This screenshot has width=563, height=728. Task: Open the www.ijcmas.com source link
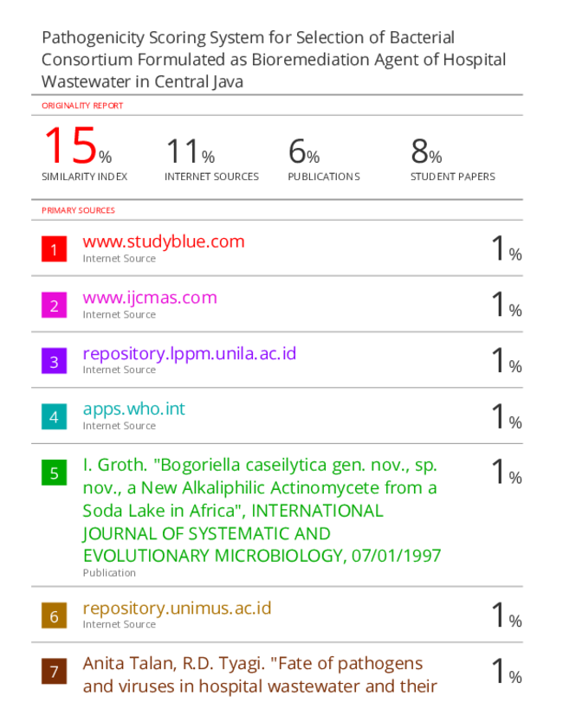coord(150,298)
